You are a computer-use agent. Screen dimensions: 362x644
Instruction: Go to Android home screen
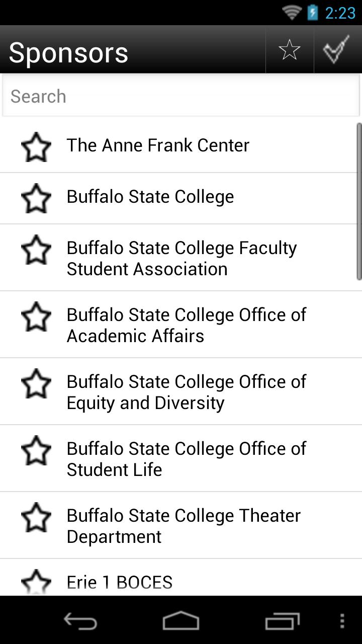pyautogui.click(x=181, y=621)
